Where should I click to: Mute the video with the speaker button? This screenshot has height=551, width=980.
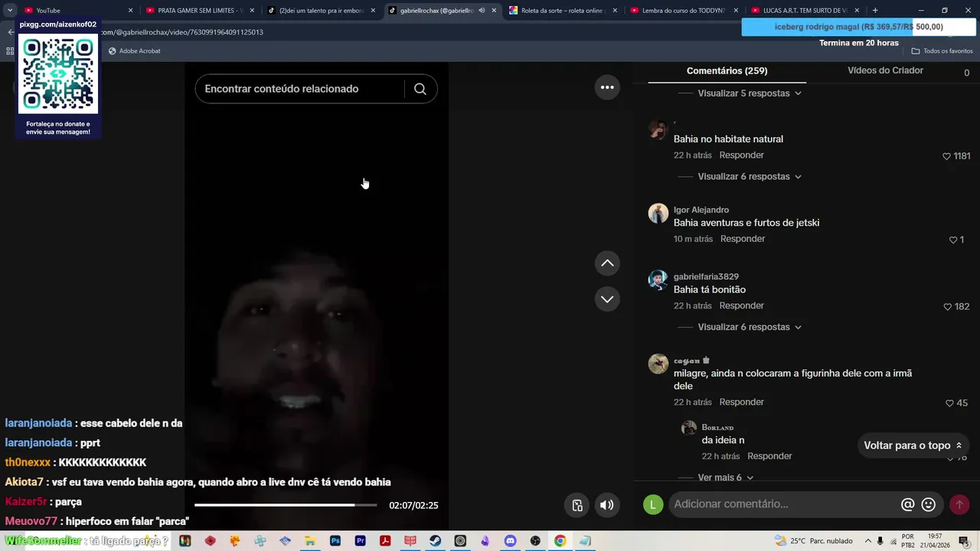[x=607, y=505]
